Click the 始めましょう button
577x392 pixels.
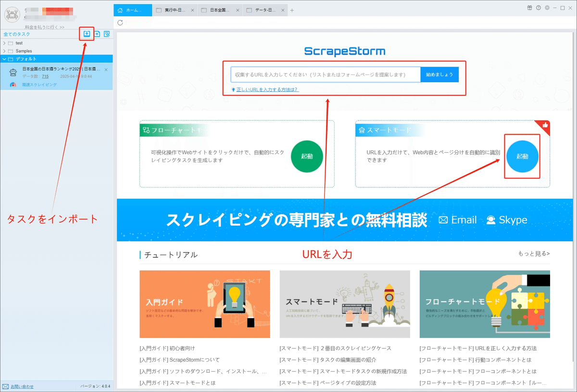pos(439,74)
